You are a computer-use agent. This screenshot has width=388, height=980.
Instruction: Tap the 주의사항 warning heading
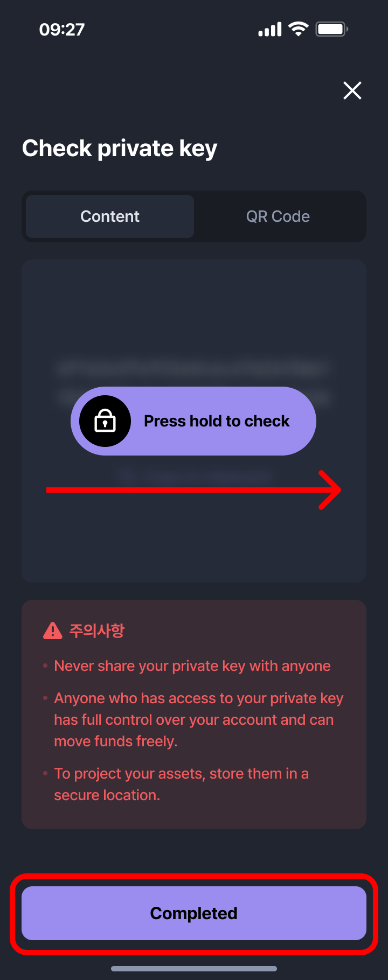coord(97,631)
